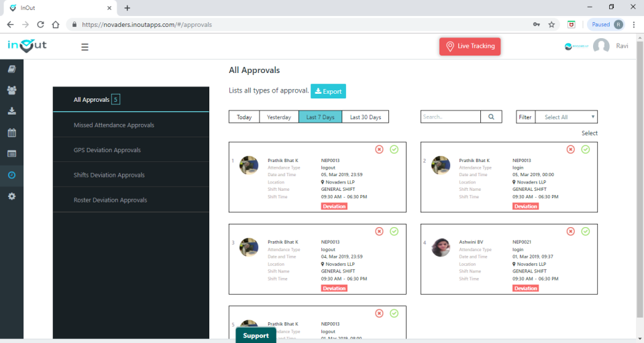The height and width of the screenshot is (343, 644).
Task: Open the hamburger menu beside the logo
Action: (85, 47)
